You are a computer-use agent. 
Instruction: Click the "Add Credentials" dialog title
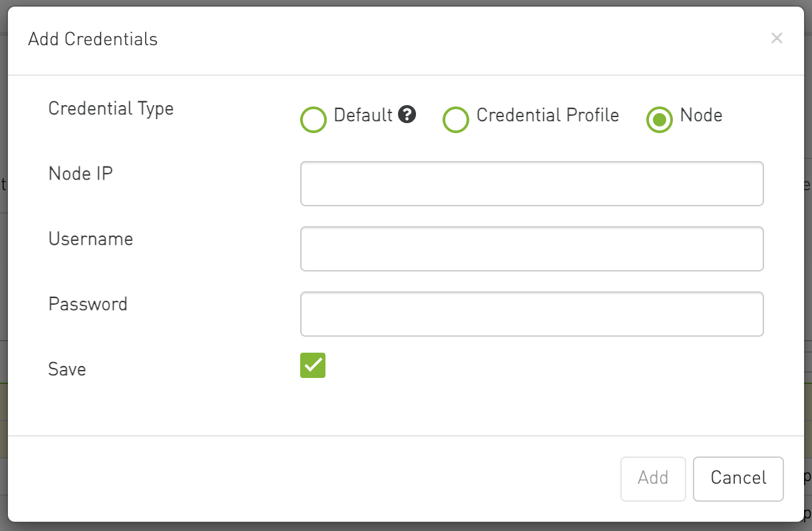click(x=93, y=39)
